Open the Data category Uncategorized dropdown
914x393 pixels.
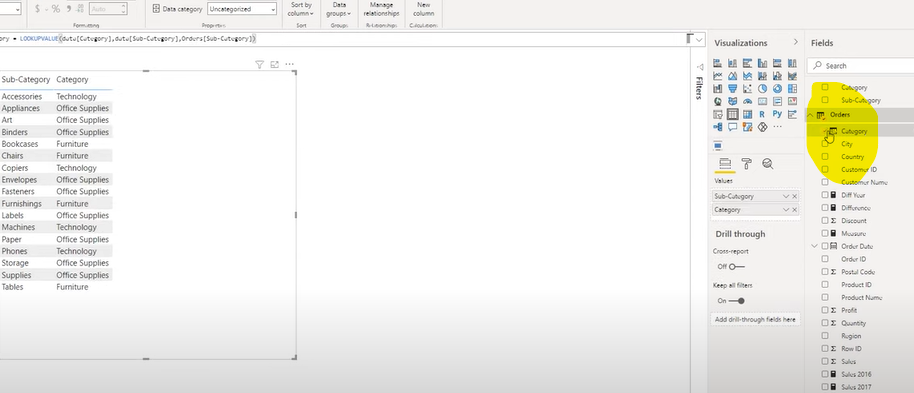pos(242,9)
